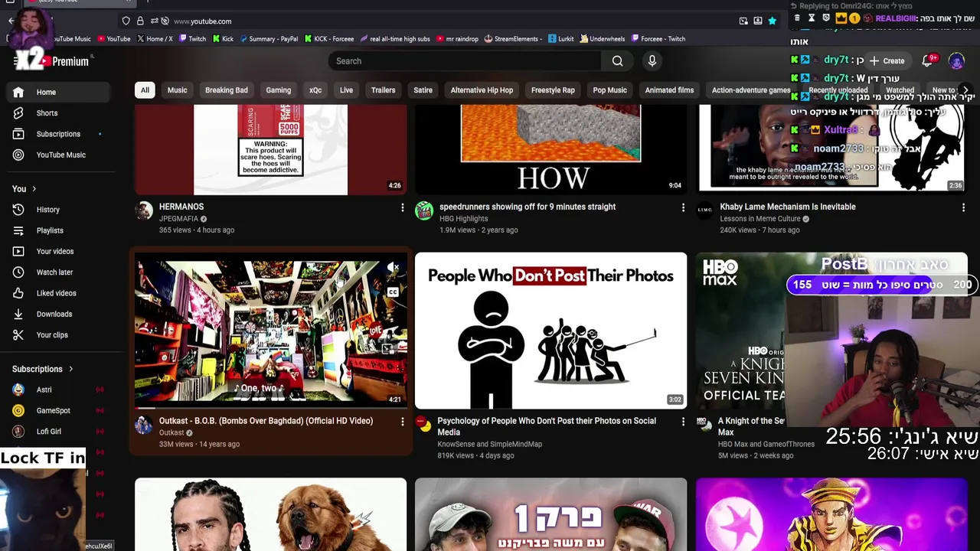Click the shield tracking-protection icon in address bar
Screen dimensions: 980x551
(x=126, y=21)
